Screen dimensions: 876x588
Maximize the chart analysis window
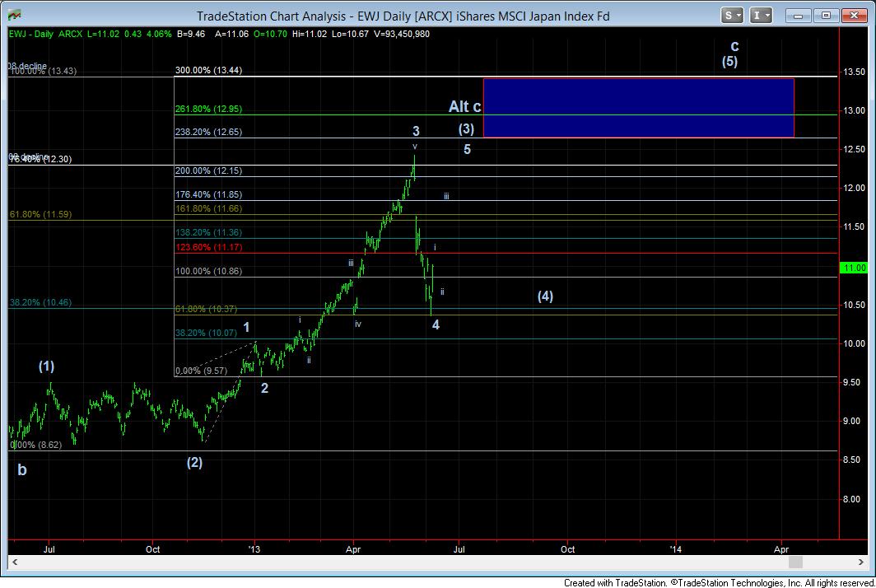click(826, 15)
